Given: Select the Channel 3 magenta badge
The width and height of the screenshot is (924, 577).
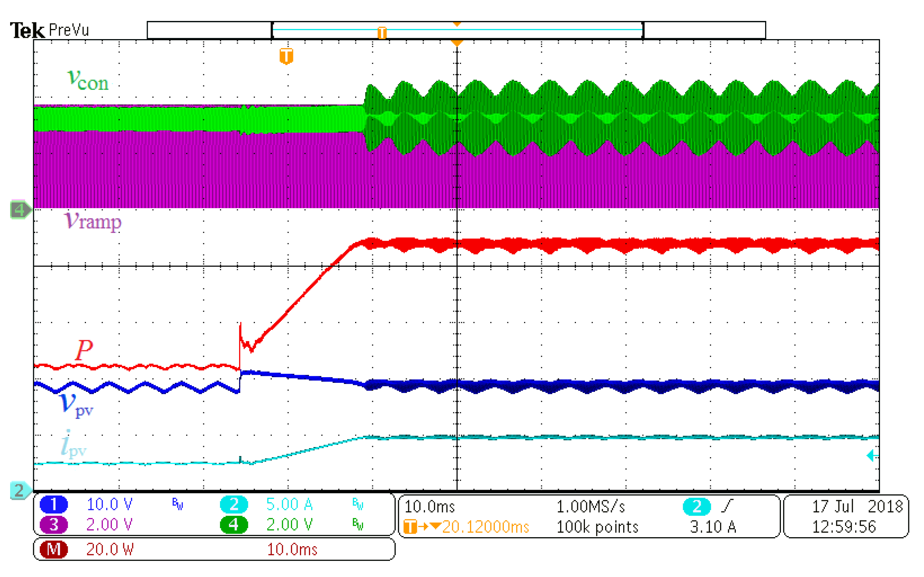Looking at the screenshot, I should (x=54, y=525).
